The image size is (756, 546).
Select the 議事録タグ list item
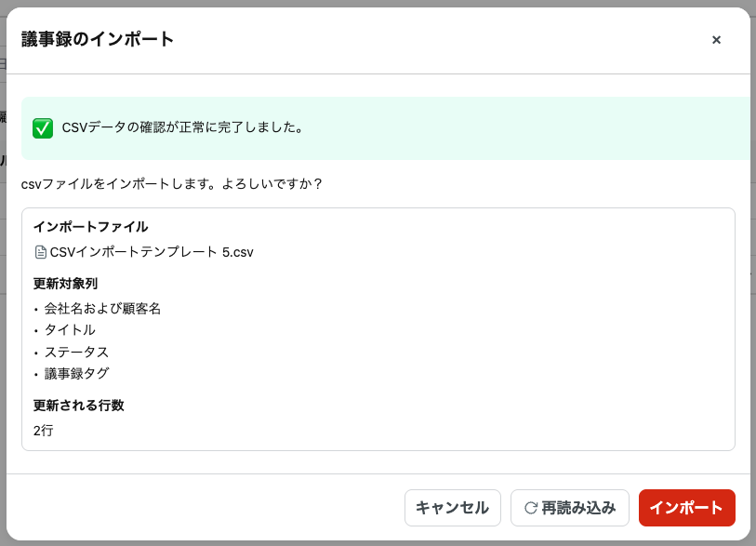point(76,374)
